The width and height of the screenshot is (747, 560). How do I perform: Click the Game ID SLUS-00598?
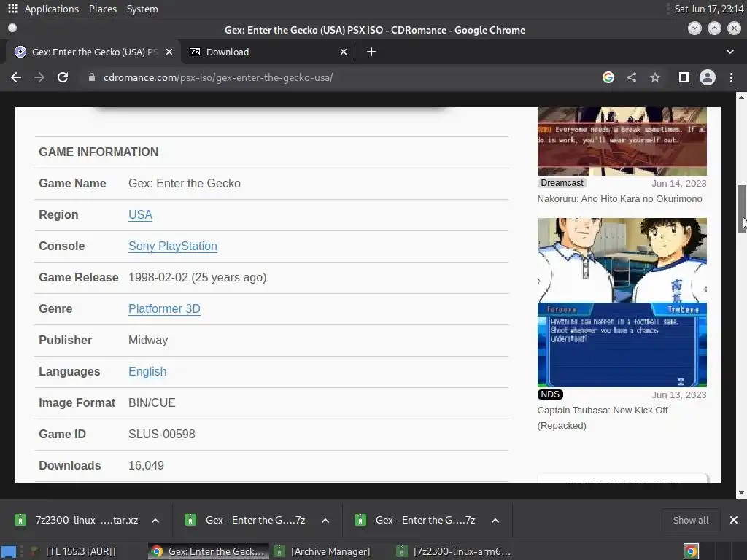coord(161,435)
